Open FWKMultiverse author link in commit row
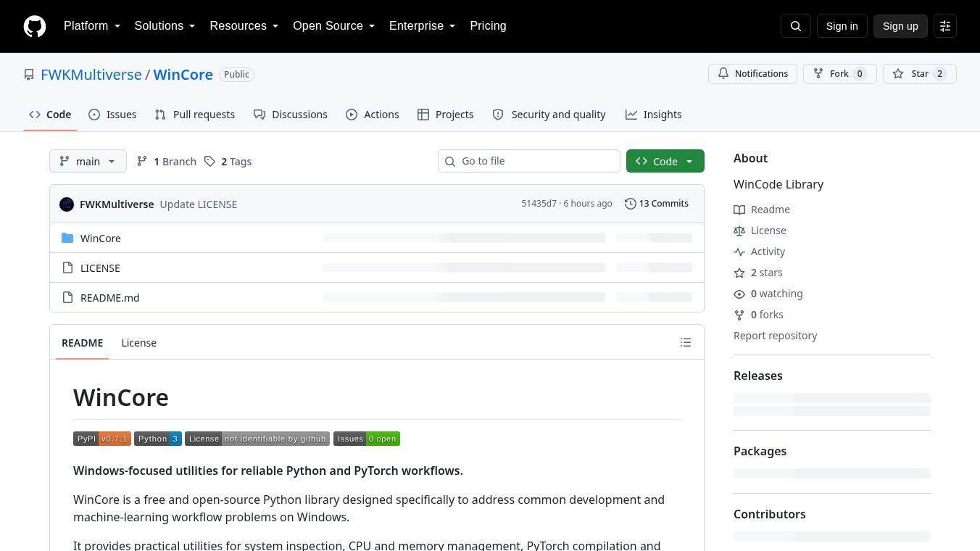This screenshot has height=551, width=980. tap(117, 204)
